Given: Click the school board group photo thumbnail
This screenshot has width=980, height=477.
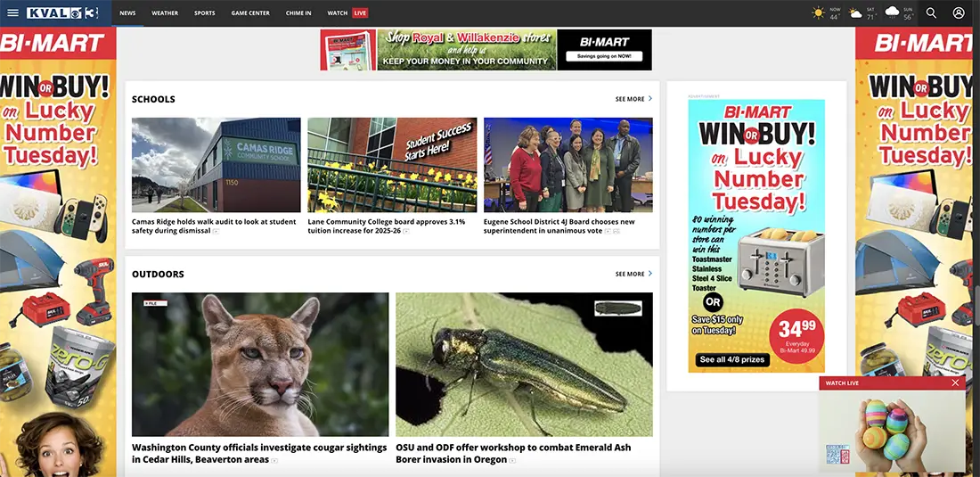Looking at the screenshot, I should coord(568,165).
